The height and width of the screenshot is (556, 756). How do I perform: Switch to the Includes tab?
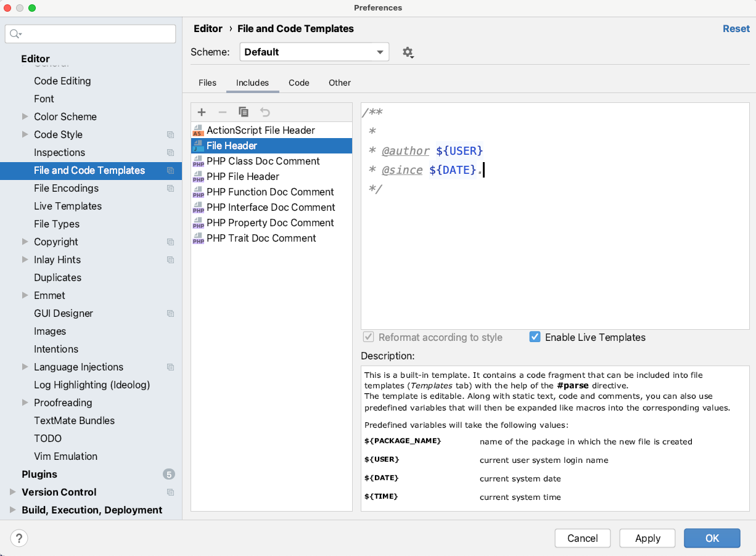(252, 83)
